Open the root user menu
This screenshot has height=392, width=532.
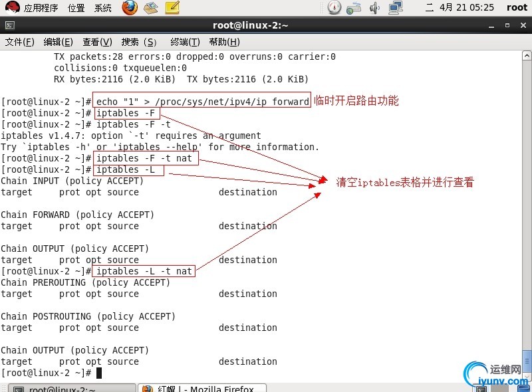tap(517, 7)
